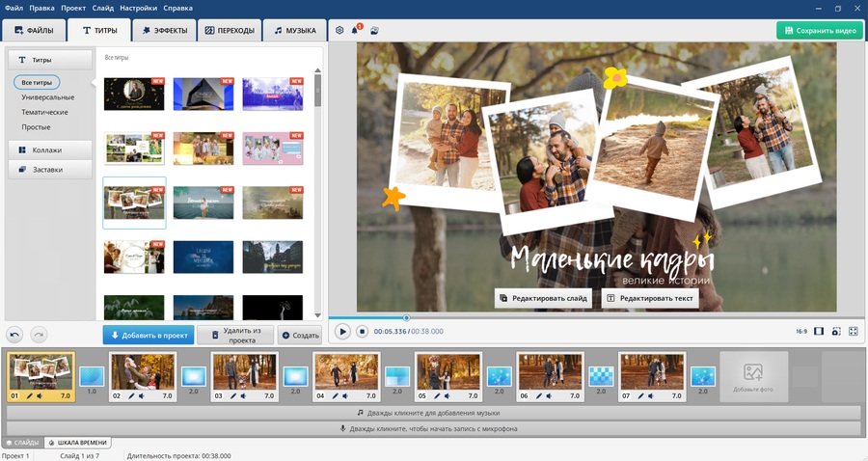Viewport: 868px width, 461px height.
Task: Switch to the "Эффекты" tab
Action: [x=164, y=31]
